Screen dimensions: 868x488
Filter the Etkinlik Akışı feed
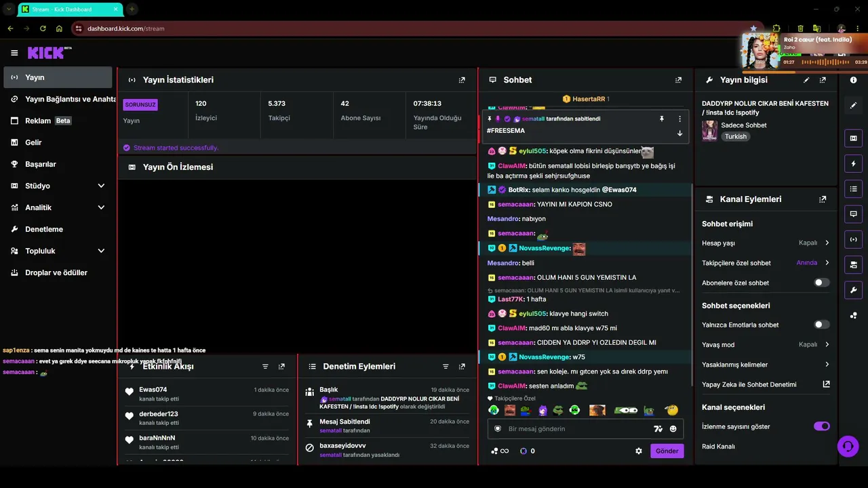click(265, 367)
